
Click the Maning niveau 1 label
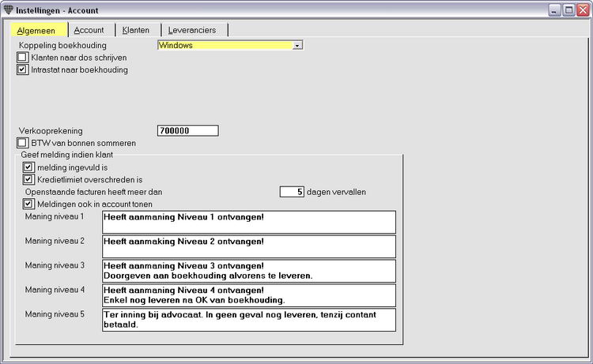(55, 216)
